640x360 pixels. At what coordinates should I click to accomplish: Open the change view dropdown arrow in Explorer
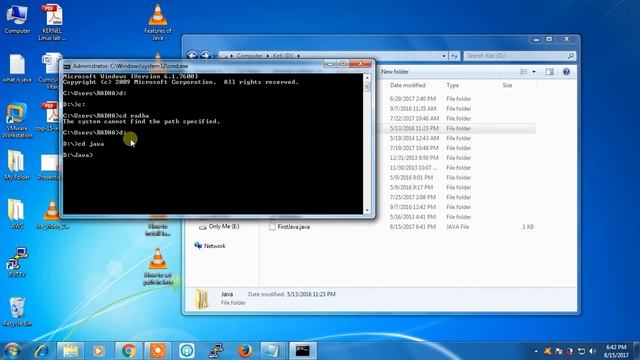[x=534, y=72]
